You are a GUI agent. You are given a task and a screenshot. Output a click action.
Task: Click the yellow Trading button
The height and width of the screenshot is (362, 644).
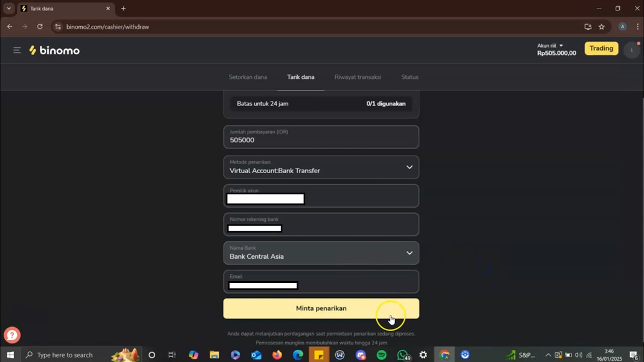coord(601,48)
